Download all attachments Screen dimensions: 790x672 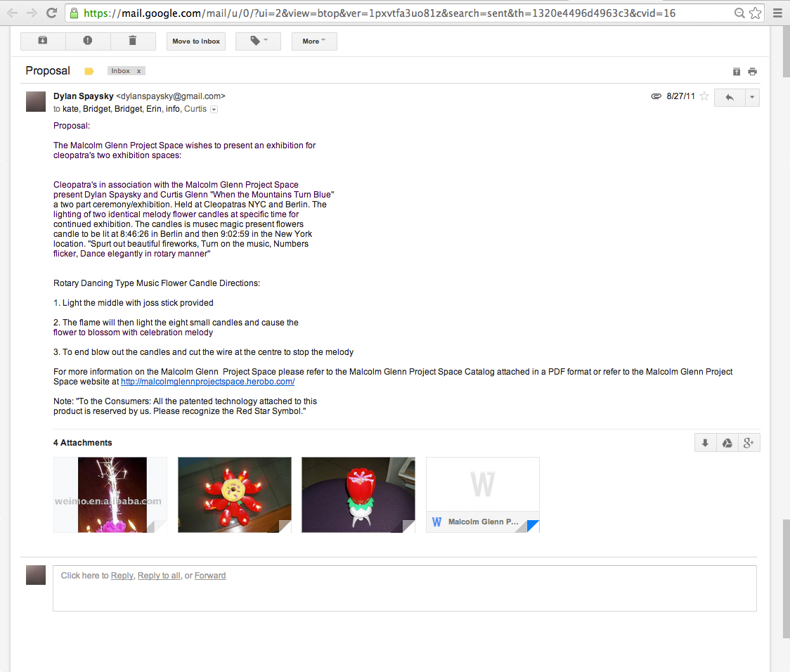(705, 443)
